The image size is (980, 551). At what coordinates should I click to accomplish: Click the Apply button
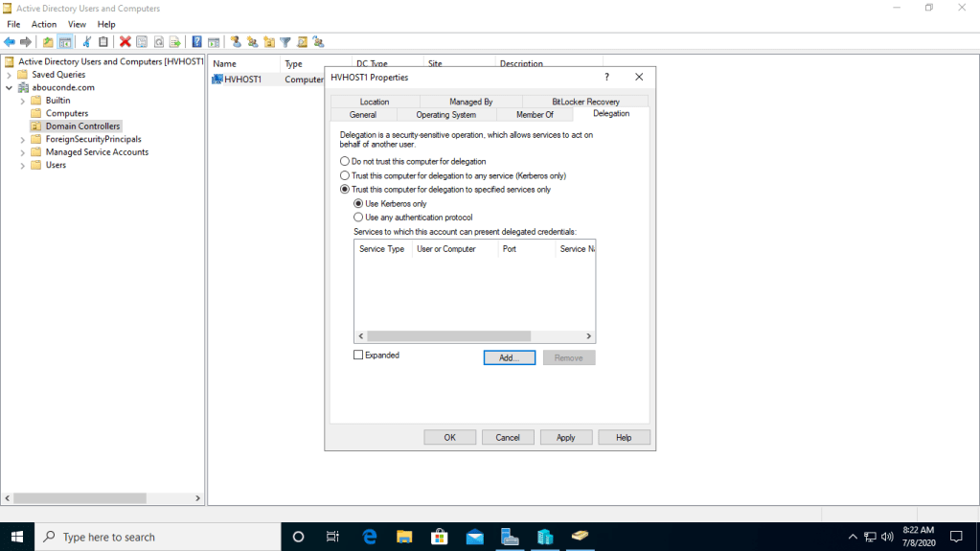(565, 437)
